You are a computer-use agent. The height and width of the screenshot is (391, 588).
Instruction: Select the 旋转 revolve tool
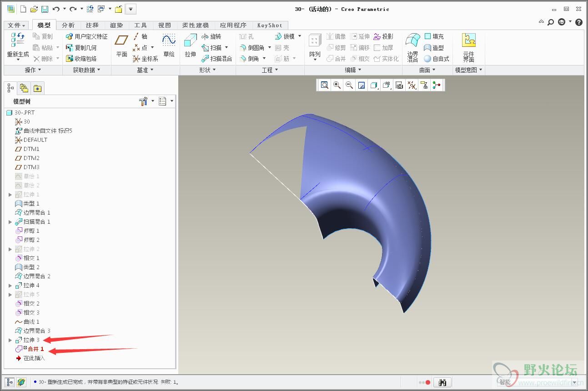[211, 36]
